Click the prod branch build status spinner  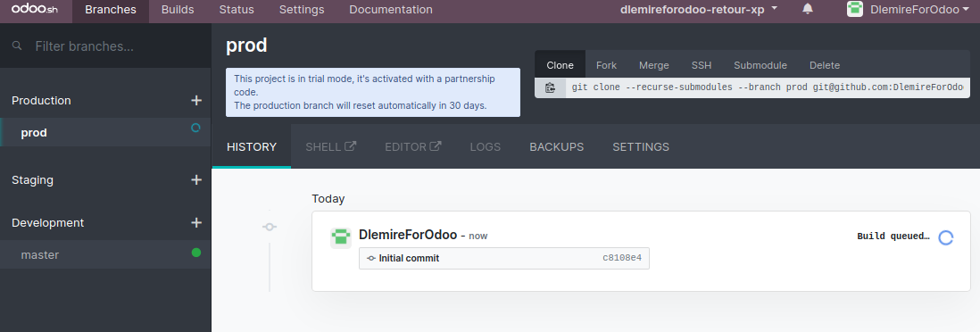point(195,128)
